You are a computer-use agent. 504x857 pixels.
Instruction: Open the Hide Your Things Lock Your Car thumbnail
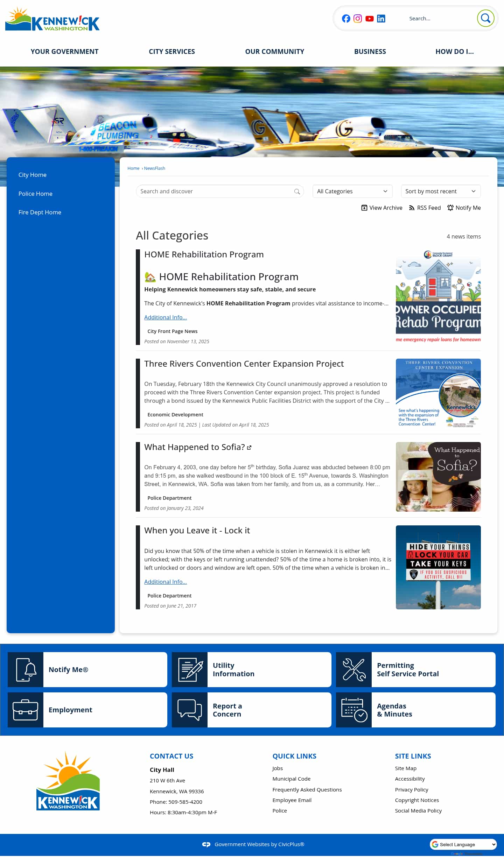pos(438,567)
